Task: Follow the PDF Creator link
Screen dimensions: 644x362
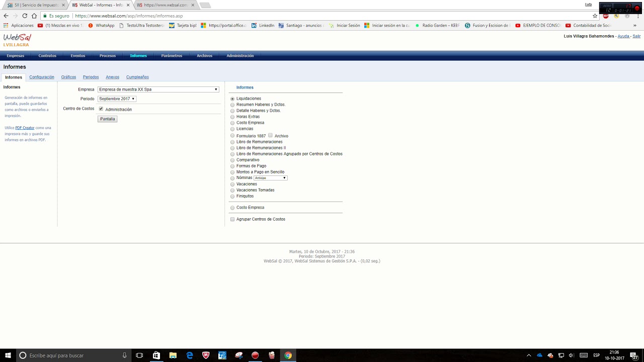Action: (x=25, y=128)
